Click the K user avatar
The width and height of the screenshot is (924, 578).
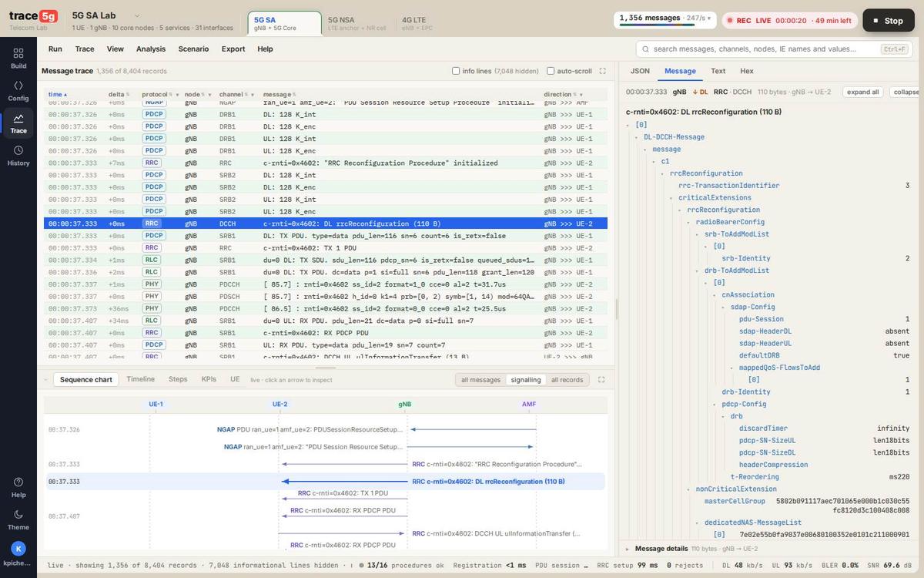(18, 549)
